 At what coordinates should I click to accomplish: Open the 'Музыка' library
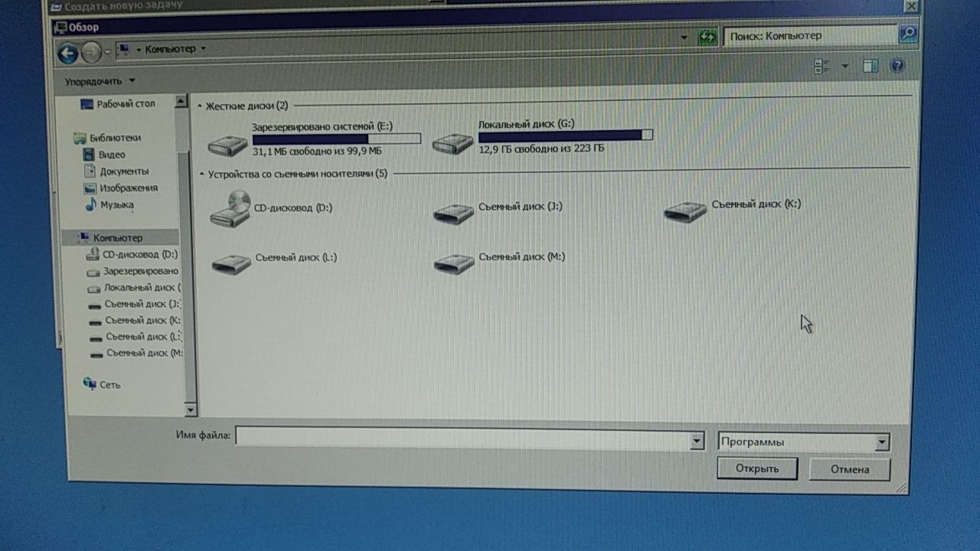(109, 205)
